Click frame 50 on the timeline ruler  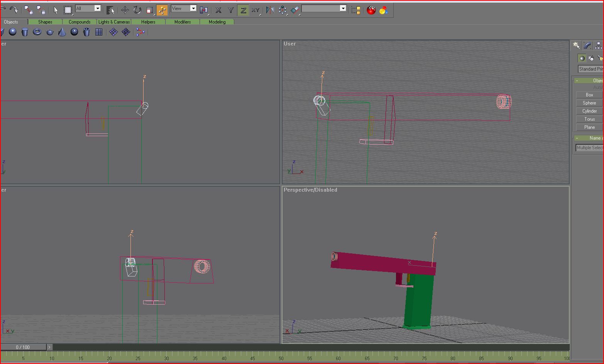(281, 356)
